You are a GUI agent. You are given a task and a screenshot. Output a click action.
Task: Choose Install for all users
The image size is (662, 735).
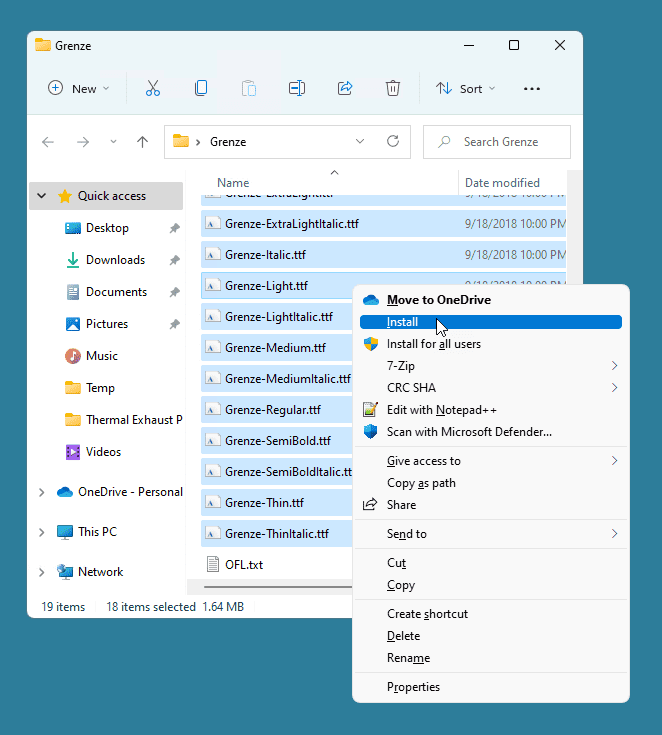click(490, 344)
